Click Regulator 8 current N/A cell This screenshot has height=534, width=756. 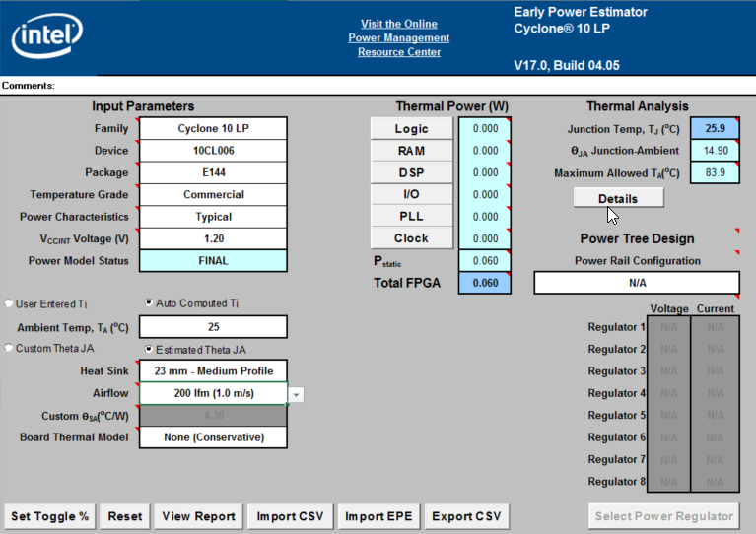point(715,482)
